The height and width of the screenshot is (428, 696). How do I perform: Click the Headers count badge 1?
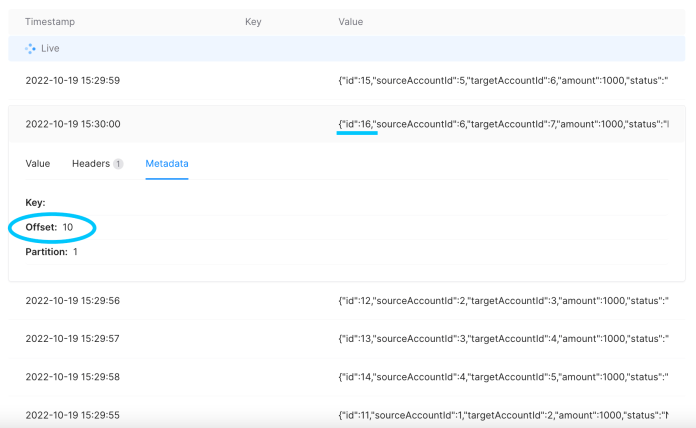(118, 164)
